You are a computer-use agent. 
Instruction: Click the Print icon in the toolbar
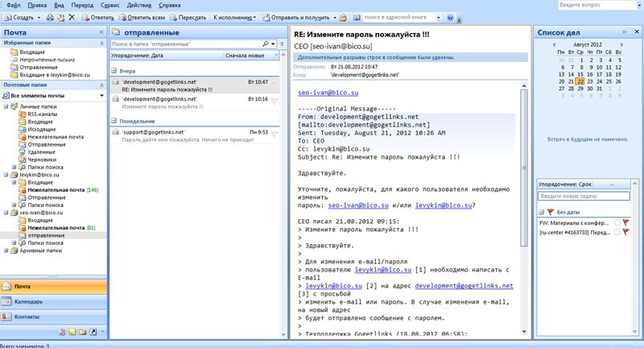pos(50,18)
